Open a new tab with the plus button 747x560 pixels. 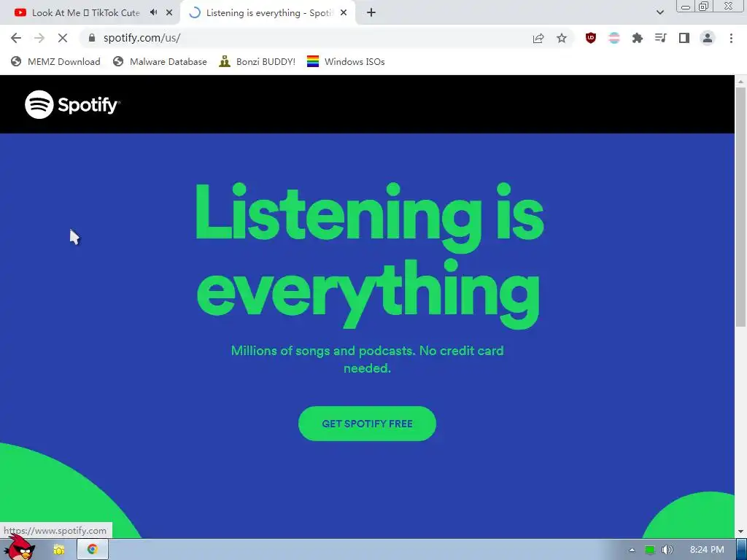(371, 13)
